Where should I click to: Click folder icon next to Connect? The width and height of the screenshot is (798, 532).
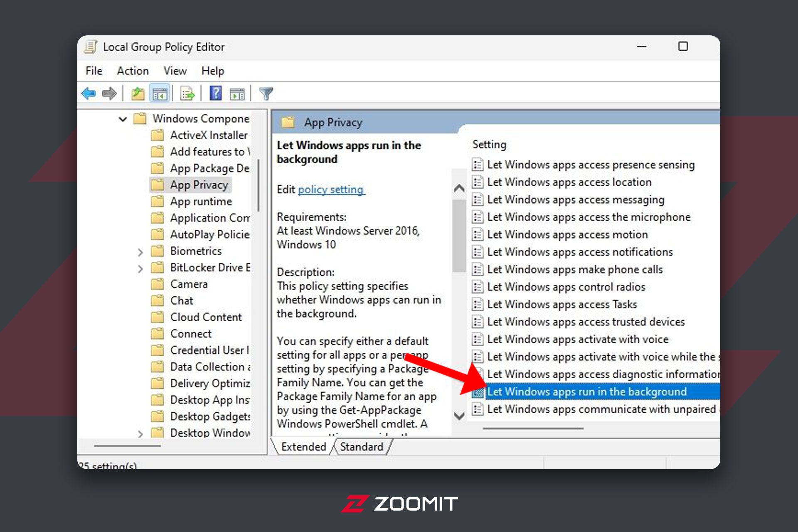click(157, 334)
